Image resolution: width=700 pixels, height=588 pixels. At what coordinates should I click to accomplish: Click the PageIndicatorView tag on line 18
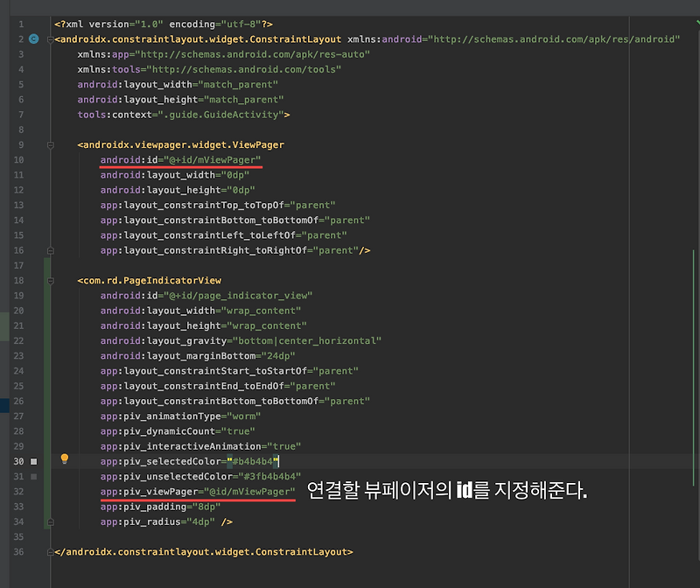click(x=149, y=280)
